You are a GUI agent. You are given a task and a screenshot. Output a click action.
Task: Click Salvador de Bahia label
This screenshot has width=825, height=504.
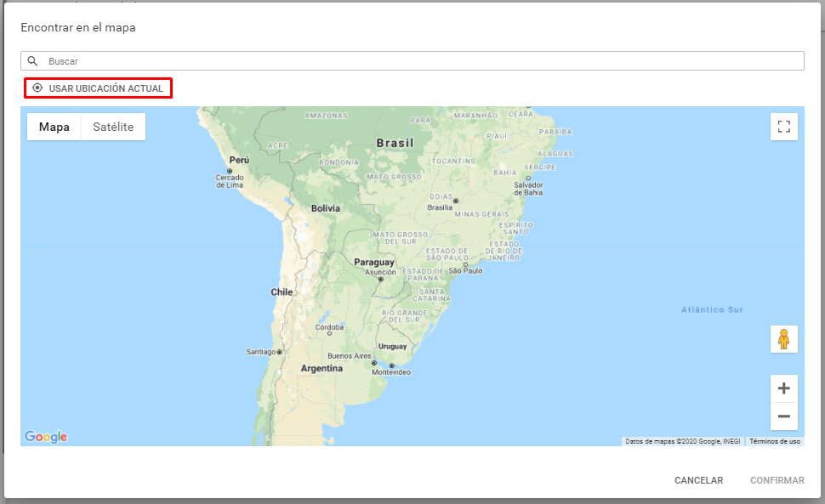tap(528, 189)
